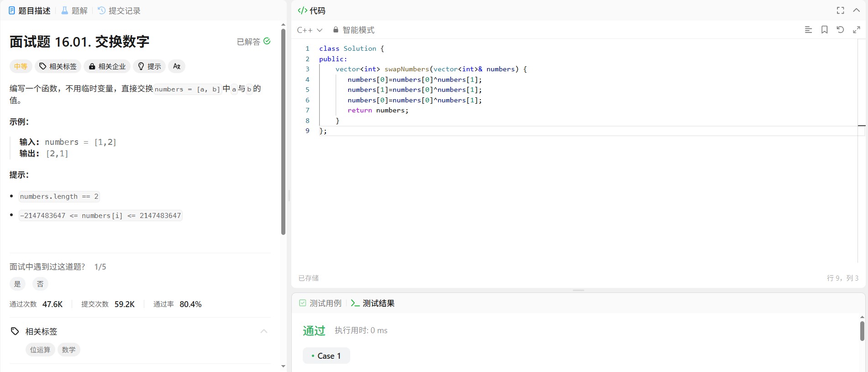Open the 提交记录 tab

pos(119,11)
